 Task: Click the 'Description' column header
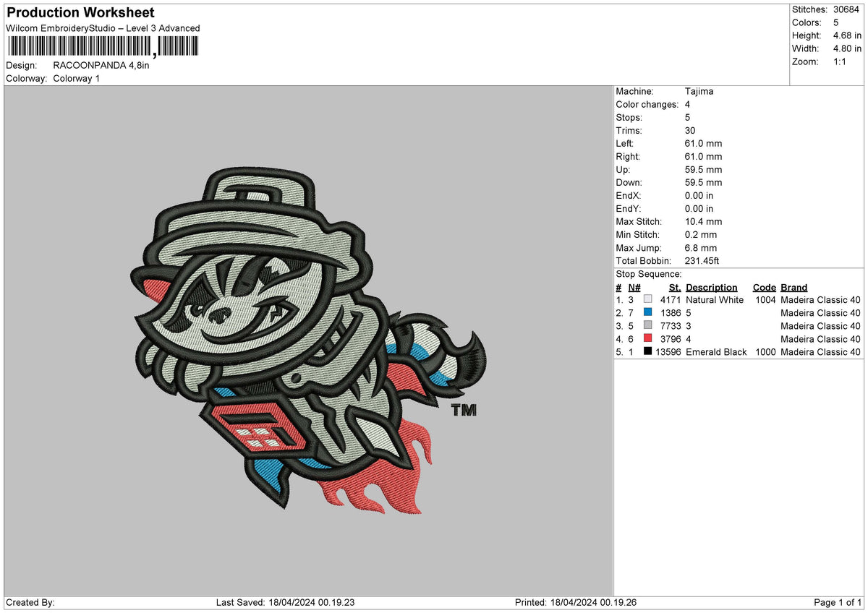click(x=712, y=287)
